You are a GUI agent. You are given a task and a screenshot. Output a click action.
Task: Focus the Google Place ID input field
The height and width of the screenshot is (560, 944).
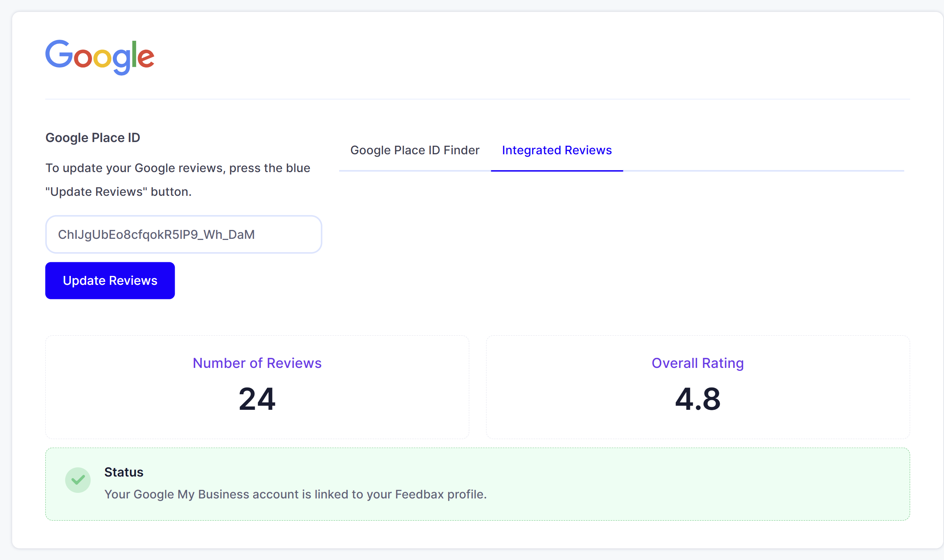coord(183,234)
